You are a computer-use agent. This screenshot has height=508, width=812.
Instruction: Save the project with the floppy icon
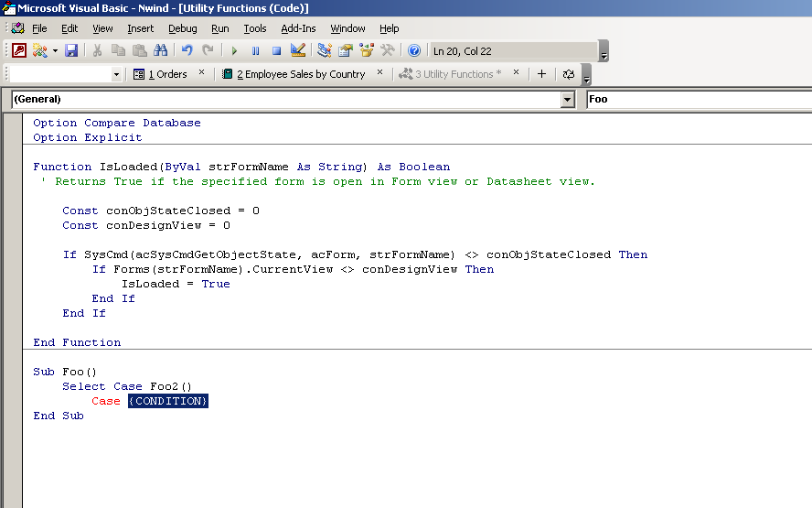(71, 50)
